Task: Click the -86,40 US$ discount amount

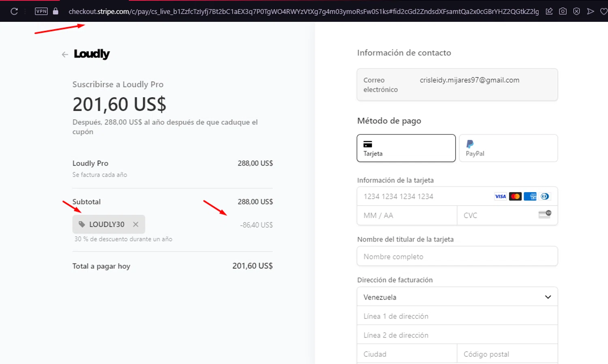Action: click(256, 225)
